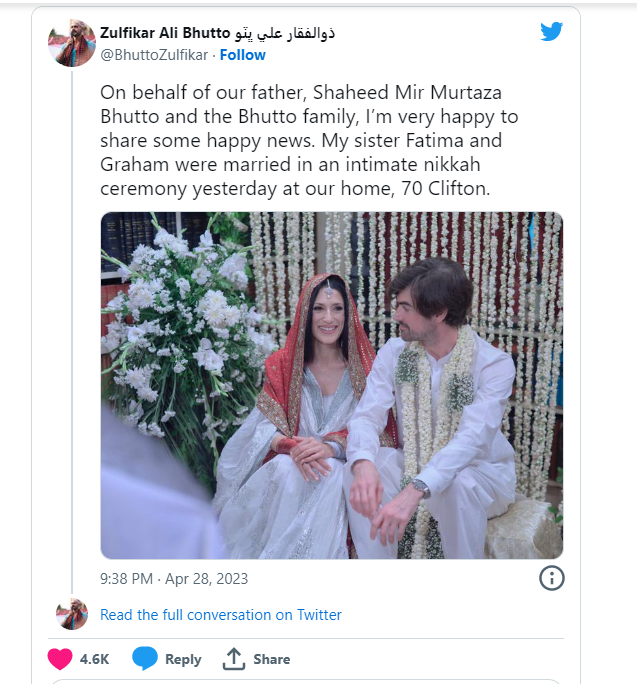
Task: Like the tweet with the heart icon
Action: tap(61, 659)
